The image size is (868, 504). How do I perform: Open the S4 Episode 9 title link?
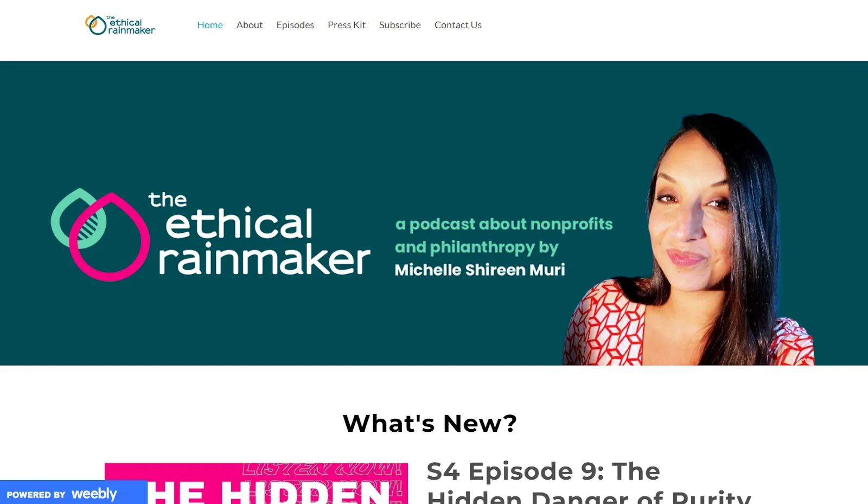click(x=589, y=482)
